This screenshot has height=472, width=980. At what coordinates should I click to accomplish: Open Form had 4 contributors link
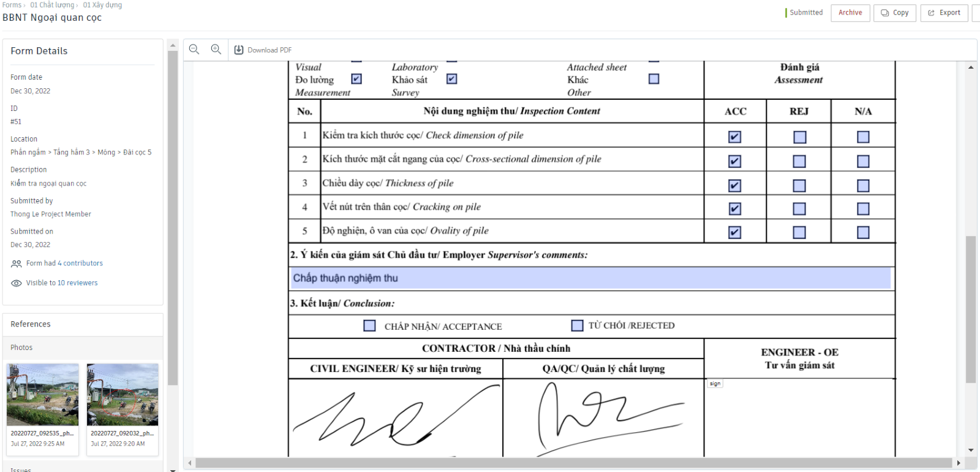64,264
